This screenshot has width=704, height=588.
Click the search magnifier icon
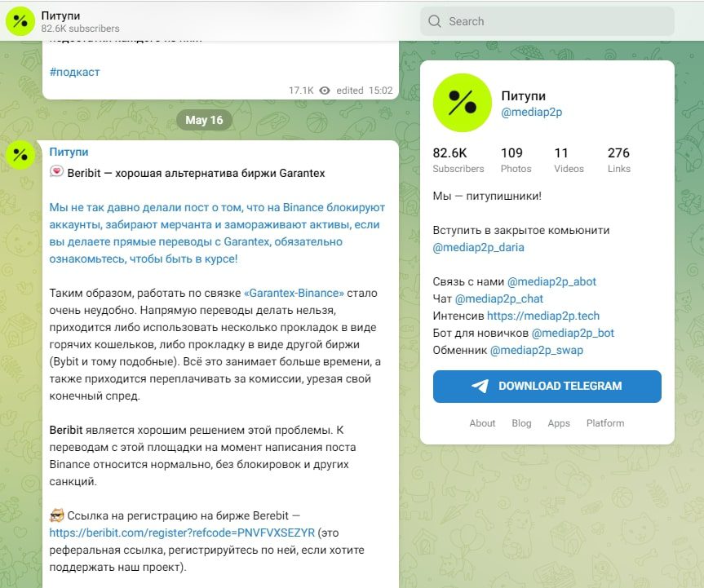(x=435, y=21)
